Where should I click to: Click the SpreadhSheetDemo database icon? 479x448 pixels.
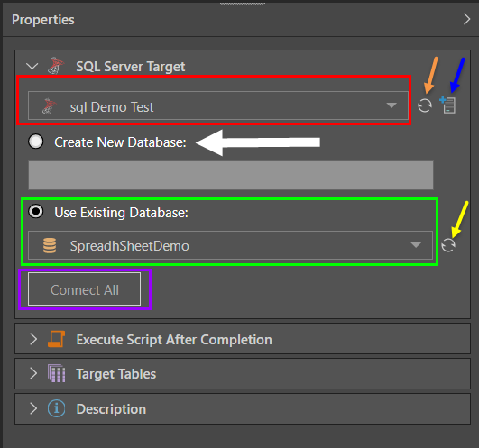click(50, 246)
